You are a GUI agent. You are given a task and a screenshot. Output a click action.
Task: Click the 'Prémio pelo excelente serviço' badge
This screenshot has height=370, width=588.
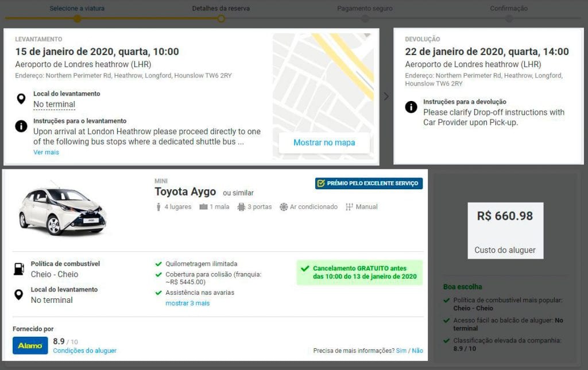[369, 184]
